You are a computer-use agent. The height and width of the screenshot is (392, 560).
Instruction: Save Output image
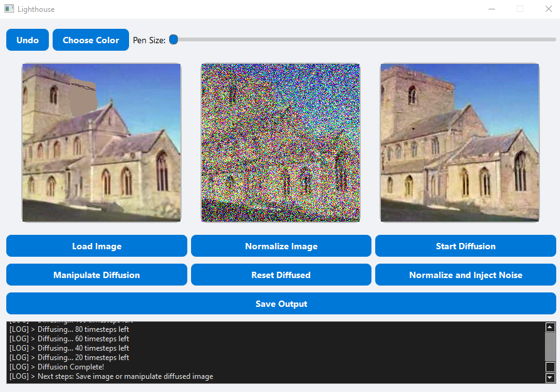click(281, 304)
